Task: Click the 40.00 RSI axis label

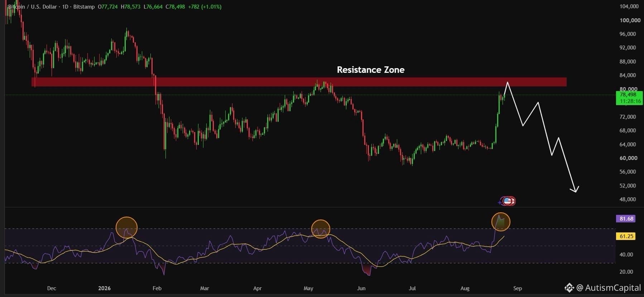Action: click(x=626, y=255)
